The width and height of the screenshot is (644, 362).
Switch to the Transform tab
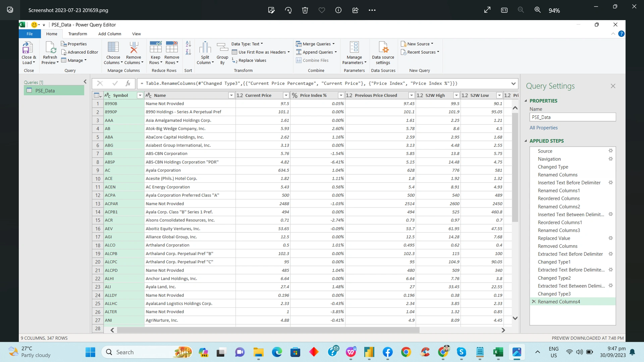[77, 34]
